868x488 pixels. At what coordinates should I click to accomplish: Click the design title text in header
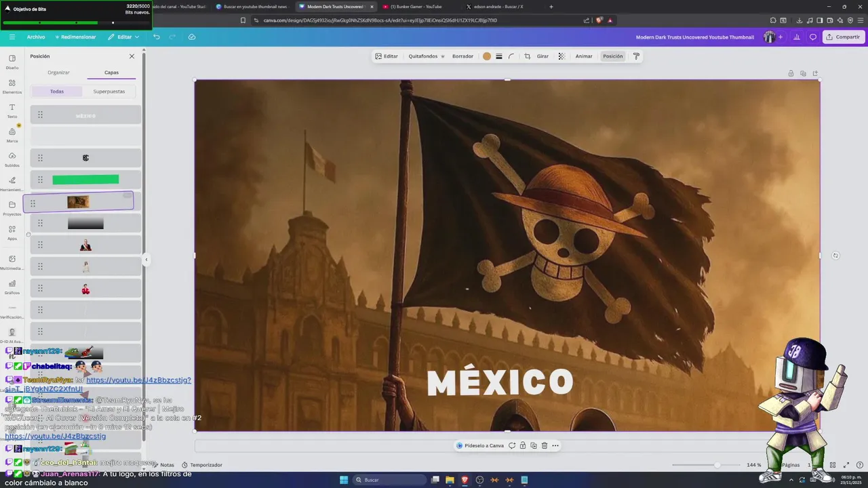tap(694, 37)
